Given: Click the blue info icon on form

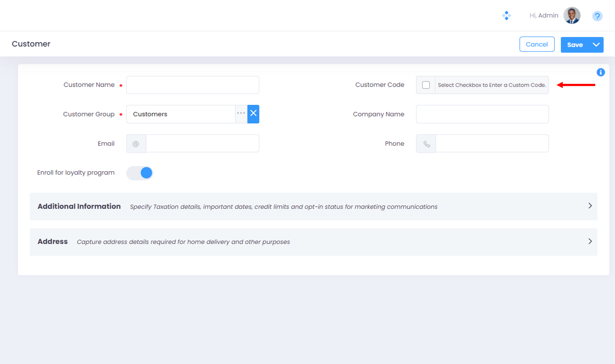Looking at the screenshot, I should [601, 72].
